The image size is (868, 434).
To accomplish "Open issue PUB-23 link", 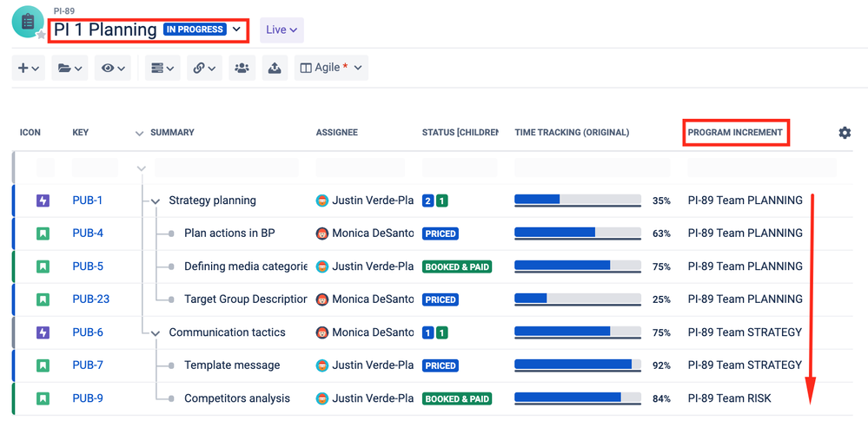I will 90,299.
